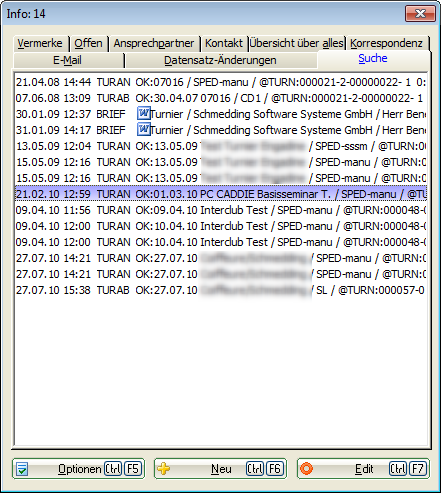Close the Info: 14 window
Screen dimensions: 441x493
click(420, 14)
